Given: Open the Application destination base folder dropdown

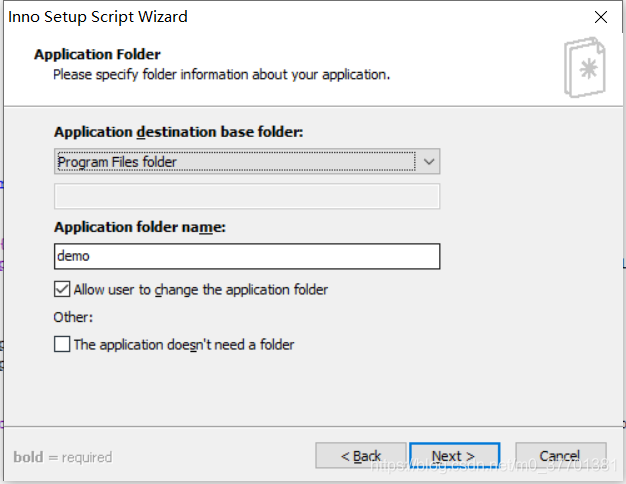Looking at the screenshot, I should (247, 161).
